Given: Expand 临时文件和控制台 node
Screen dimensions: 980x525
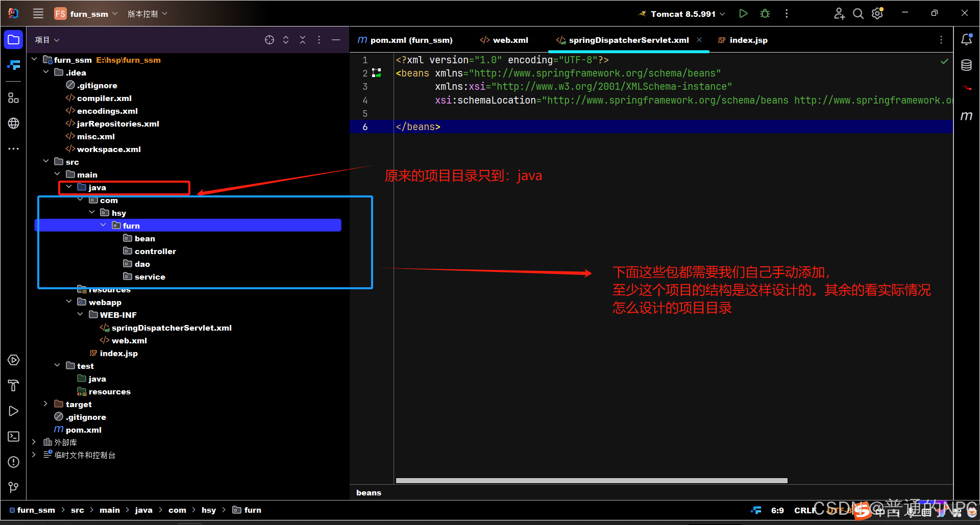Looking at the screenshot, I should coord(34,455).
